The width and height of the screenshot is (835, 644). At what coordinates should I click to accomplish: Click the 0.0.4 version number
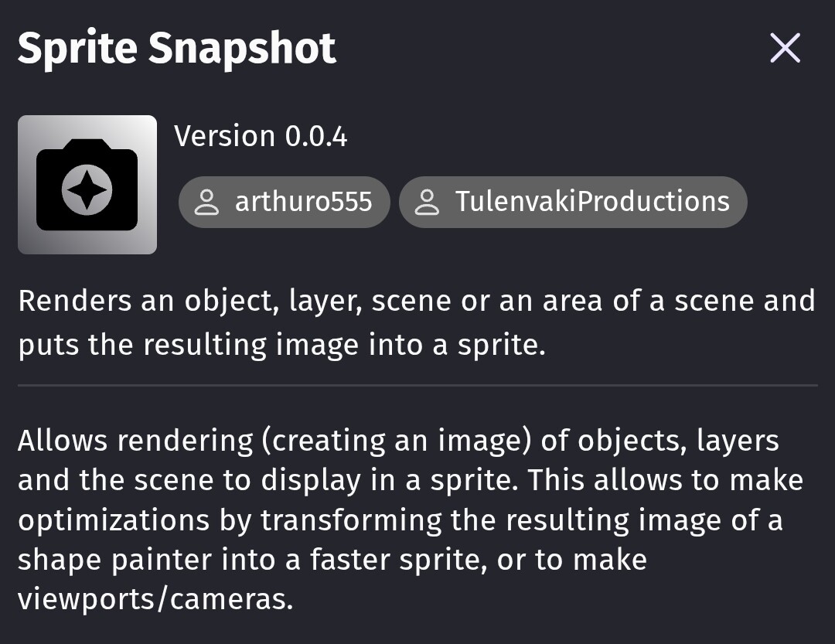tap(316, 136)
